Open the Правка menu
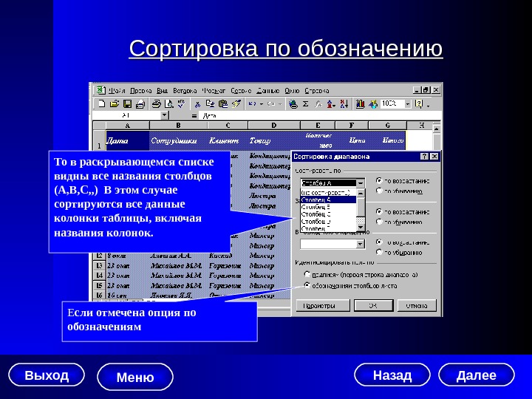Screen dimensions: 532x399 click(x=141, y=91)
